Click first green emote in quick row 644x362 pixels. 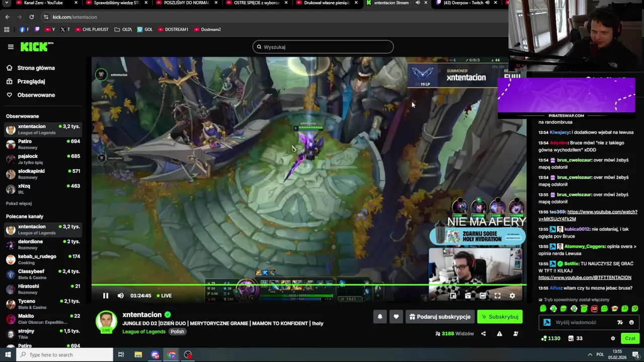[543, 309]
